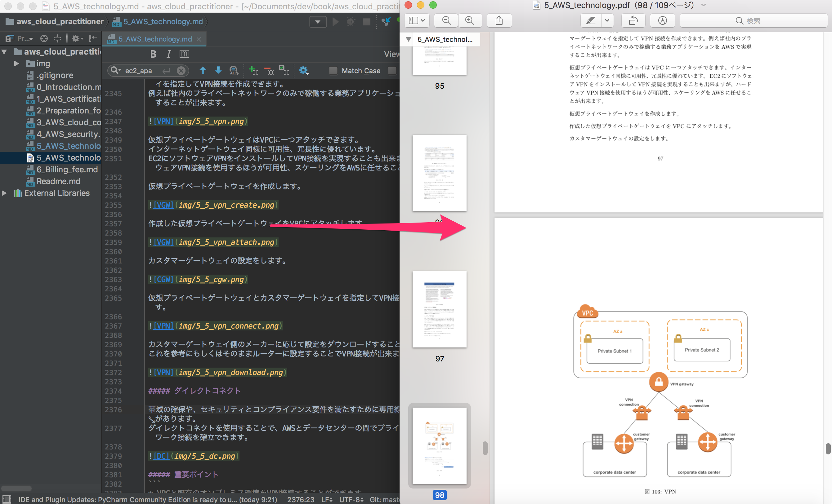Show Markup toolbar in Preview
The height and width of the screenshot is (504, 832).
(662, 20)
